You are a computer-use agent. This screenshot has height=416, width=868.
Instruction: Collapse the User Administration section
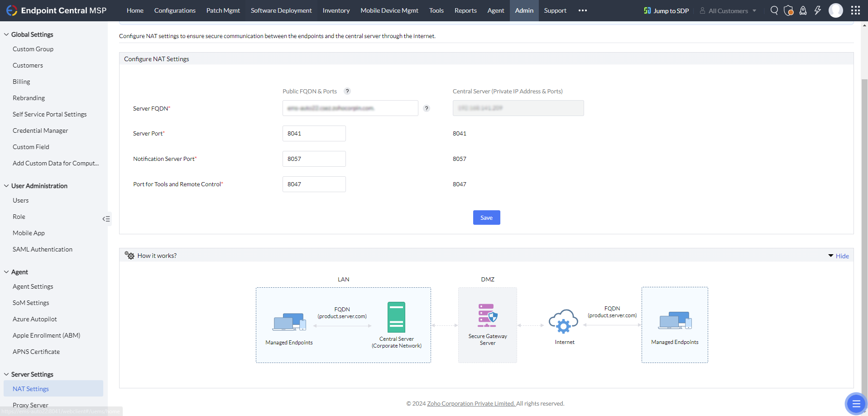[x=6, y=186]
